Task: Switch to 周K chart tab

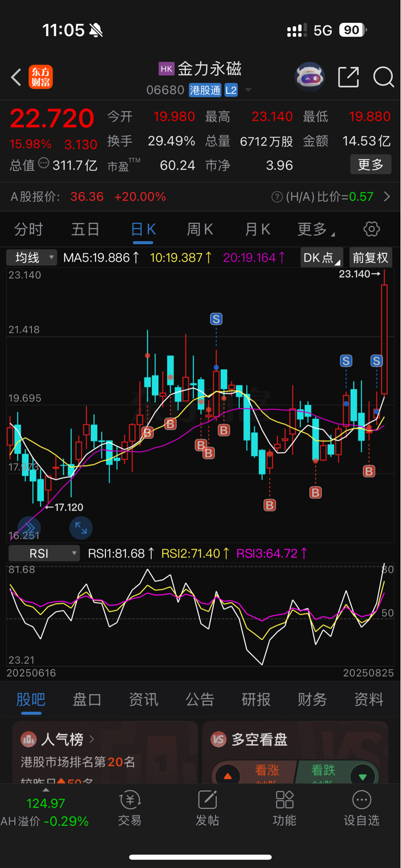Action: coord(200,229)
